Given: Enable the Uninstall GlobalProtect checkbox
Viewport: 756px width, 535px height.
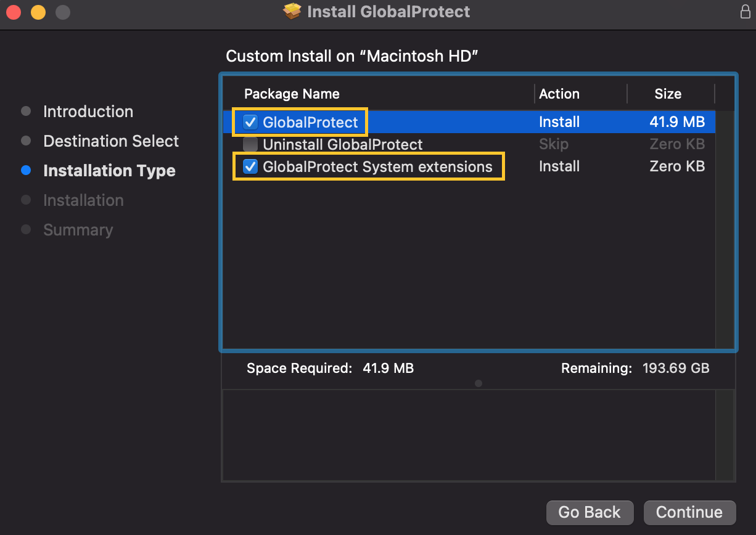Looking at the screenshot, I should click(250, 145).
